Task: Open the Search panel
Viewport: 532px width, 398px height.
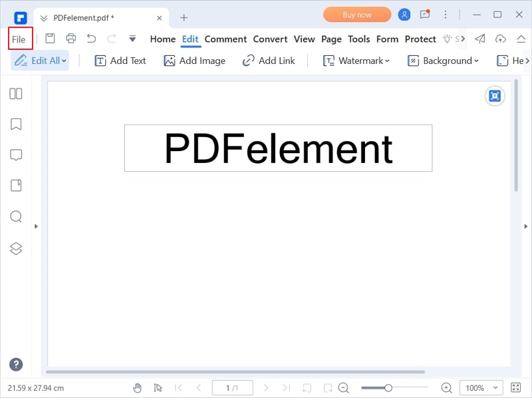Action: [16, 216]
